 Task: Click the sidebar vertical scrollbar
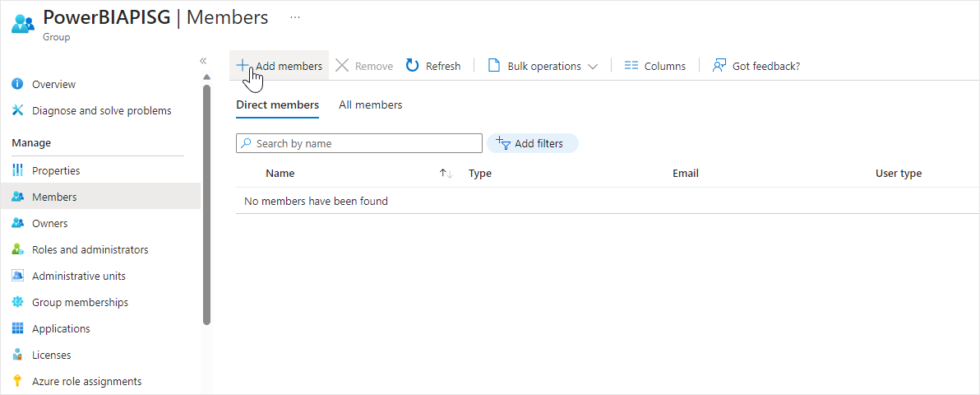coord(206,206)
